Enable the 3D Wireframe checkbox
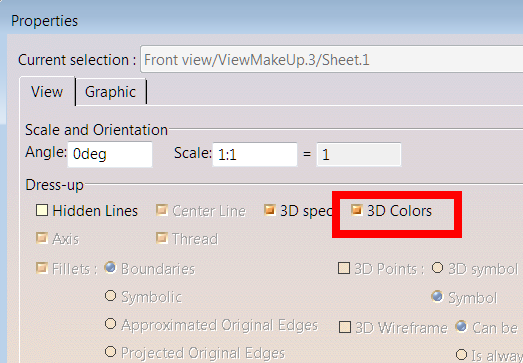 pos(345,327)
